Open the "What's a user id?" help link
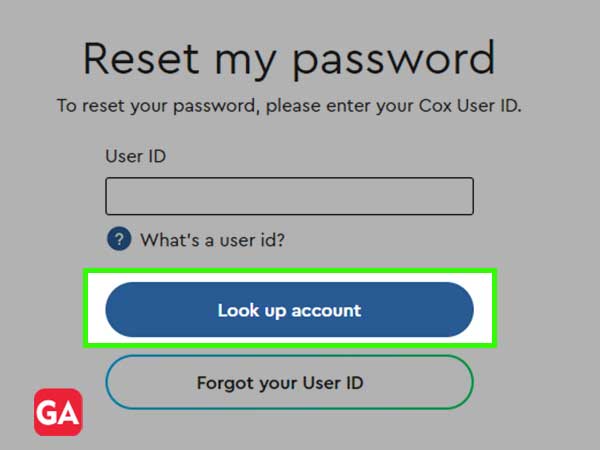The height and width of the screenshot is (450, 600). pos(212,240)
